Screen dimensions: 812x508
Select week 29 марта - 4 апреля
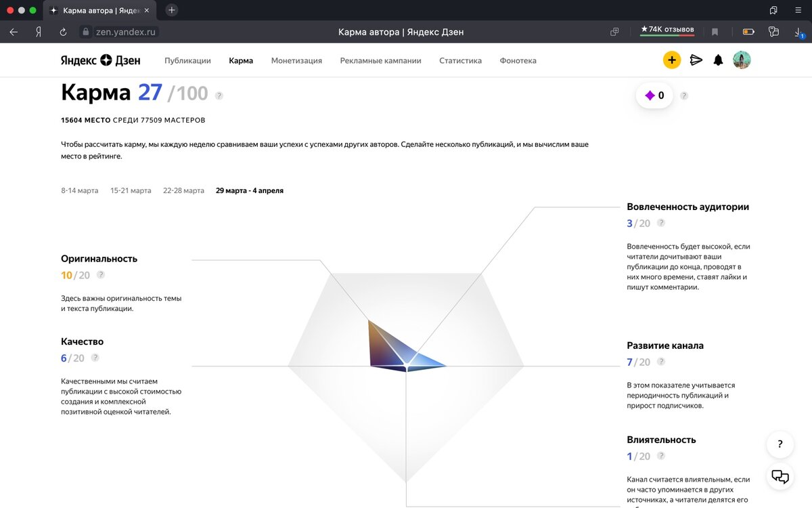pyautogui.click(x=250, y=190)
